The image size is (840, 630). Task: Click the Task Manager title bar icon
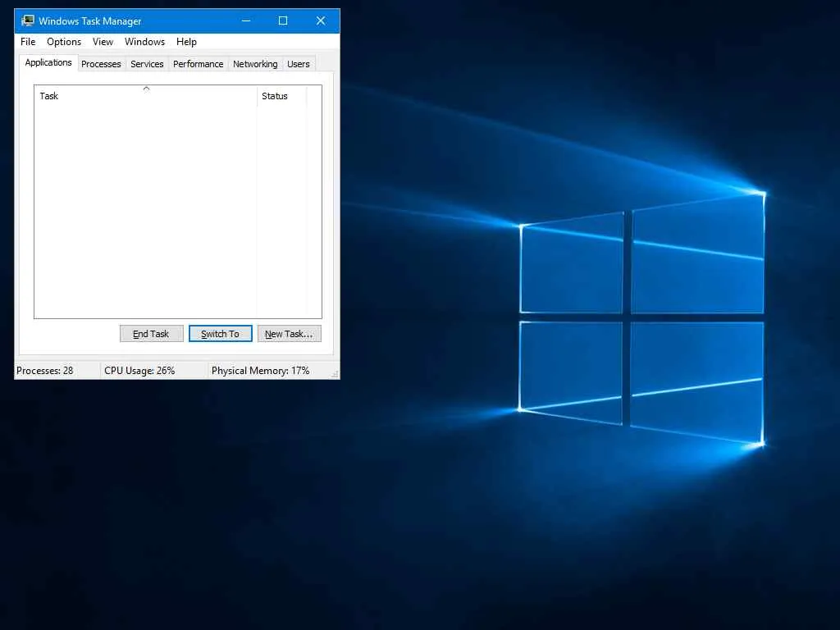point(27,21)
